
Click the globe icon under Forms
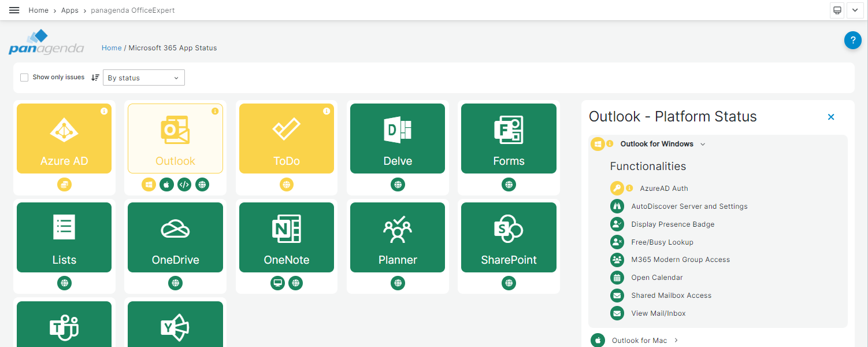coord(509,184)
